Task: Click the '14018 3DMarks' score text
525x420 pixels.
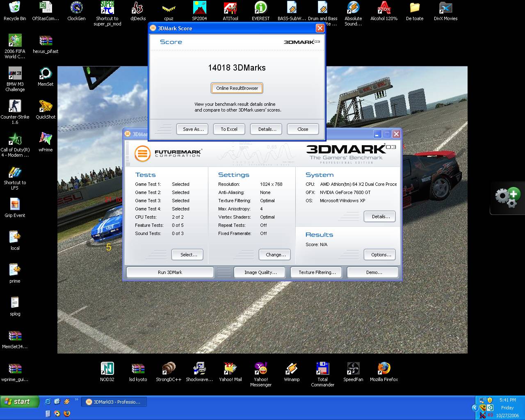Action: (x=237, y=68)
